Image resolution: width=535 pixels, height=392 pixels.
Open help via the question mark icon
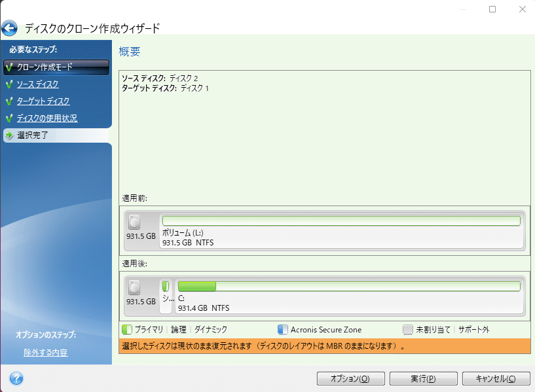[x=16, y=378]
